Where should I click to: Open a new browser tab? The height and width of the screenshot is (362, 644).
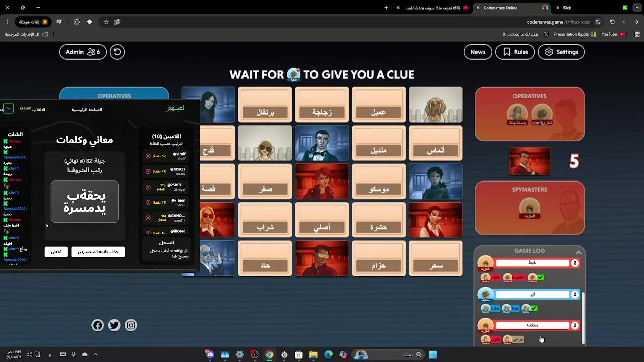[386, 8]
